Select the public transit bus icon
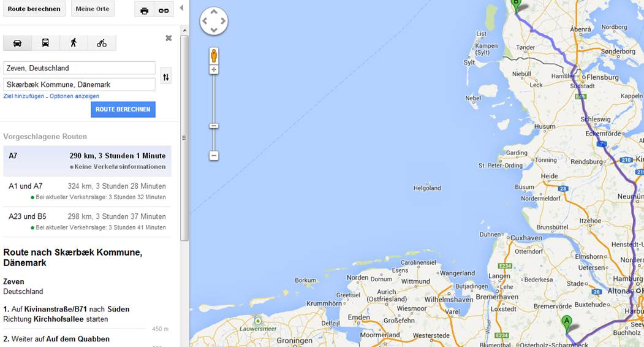This screenshot has width=644, height=347. tap(45, 43)
